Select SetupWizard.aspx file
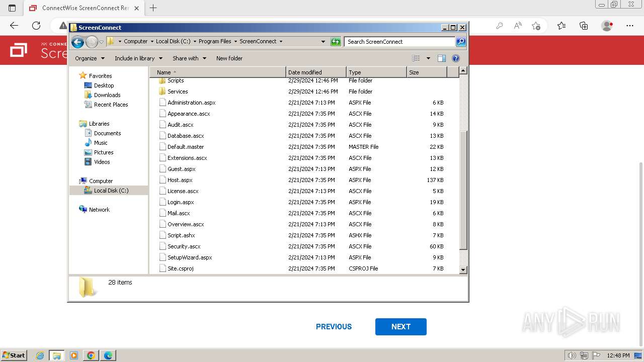The height and width of the screenshot is (362, 644). tap(190, 257)
